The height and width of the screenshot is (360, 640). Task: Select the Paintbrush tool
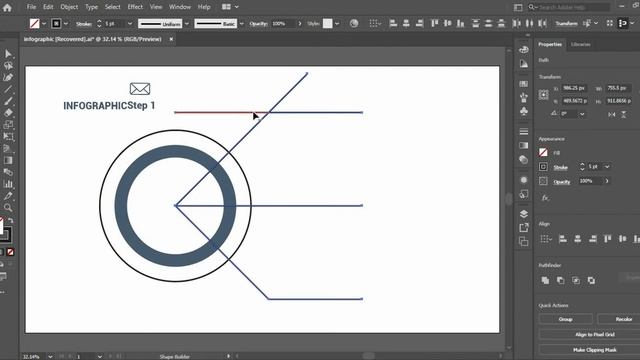(x=8, y=101)
